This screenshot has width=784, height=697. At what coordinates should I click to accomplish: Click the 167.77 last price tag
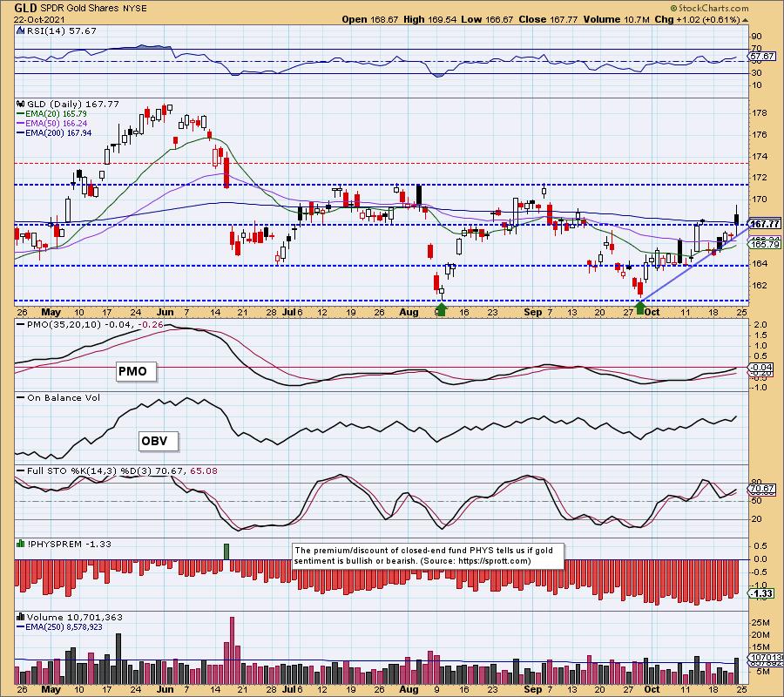click(x=765, y=224)
